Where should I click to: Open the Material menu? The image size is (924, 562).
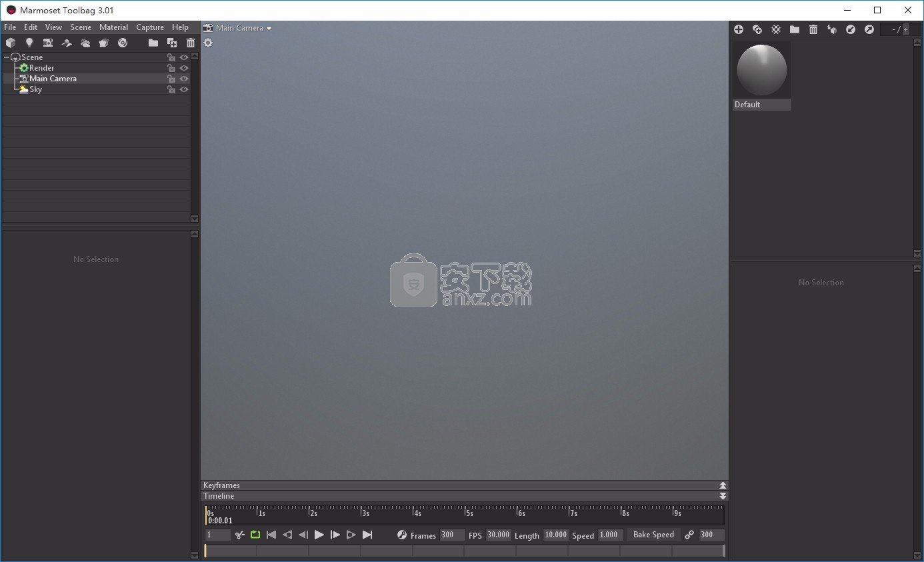click(x=113, y=27)
